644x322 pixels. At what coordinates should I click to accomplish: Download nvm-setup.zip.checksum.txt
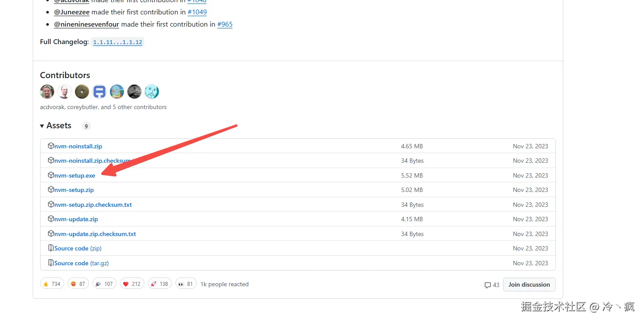click(93, 205)
